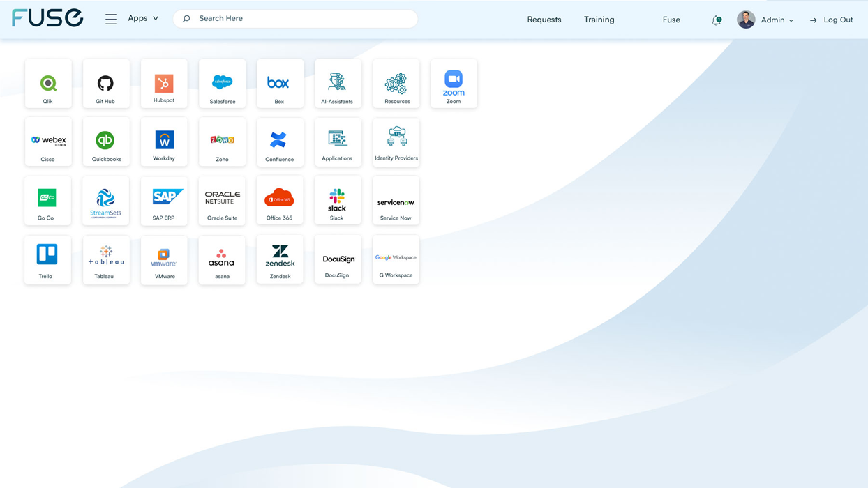Open the Training menu item
Screen dimensions: 868x488
click(x=599, y=20)
